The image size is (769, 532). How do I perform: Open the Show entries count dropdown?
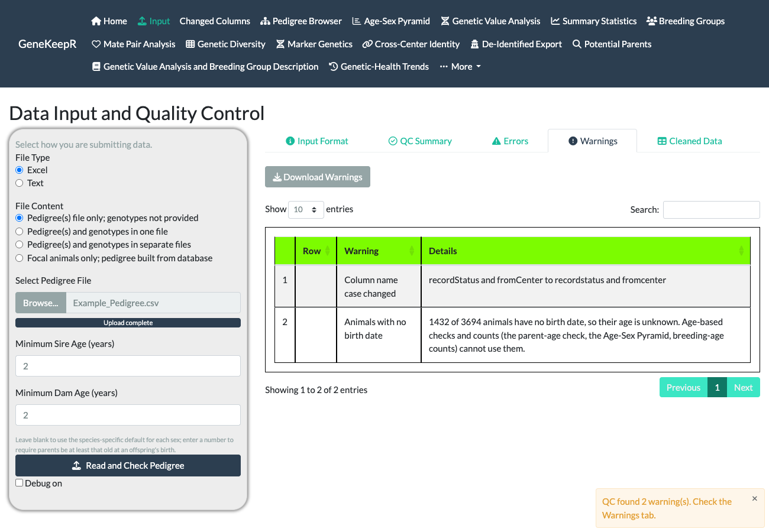pyautogui.click(x=306, y=209)
